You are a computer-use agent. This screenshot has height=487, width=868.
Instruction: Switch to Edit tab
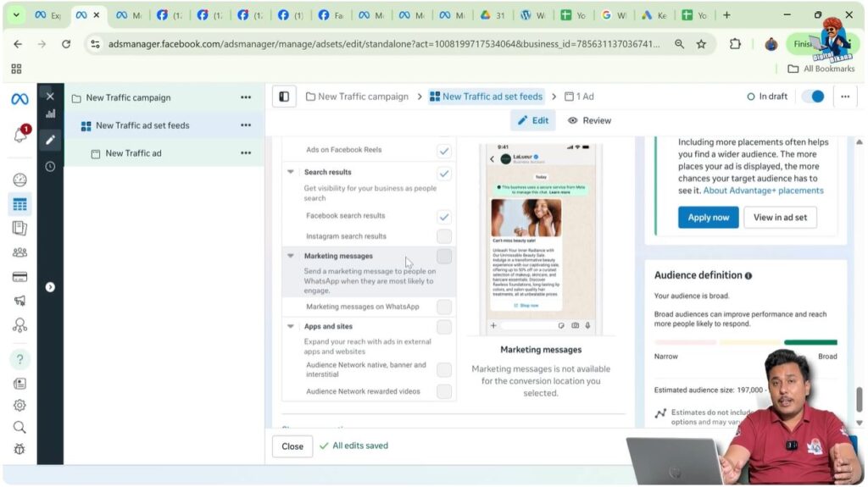[x=532, y=120]
